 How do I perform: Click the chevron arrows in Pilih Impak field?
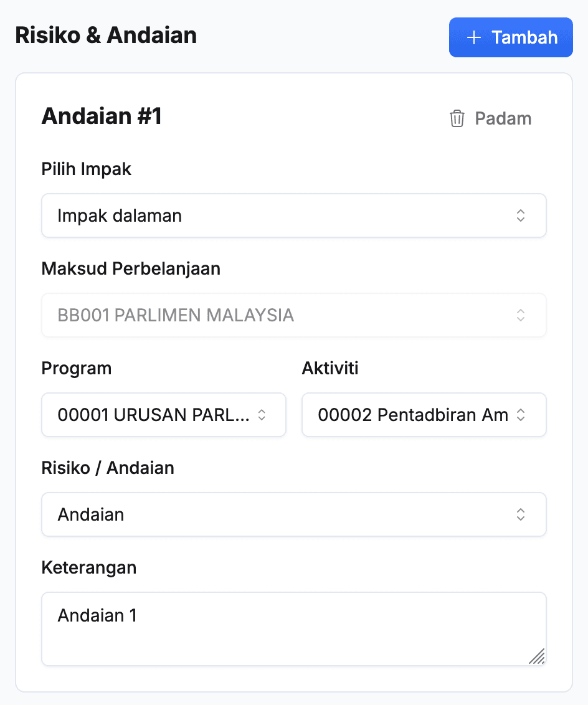point(521,215)
